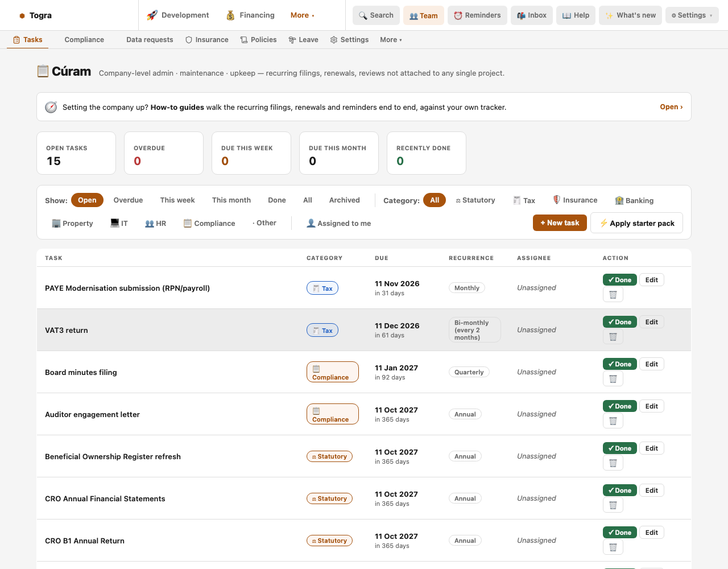
Task: Filter by Banking category
Action: (x=634, y=200)
